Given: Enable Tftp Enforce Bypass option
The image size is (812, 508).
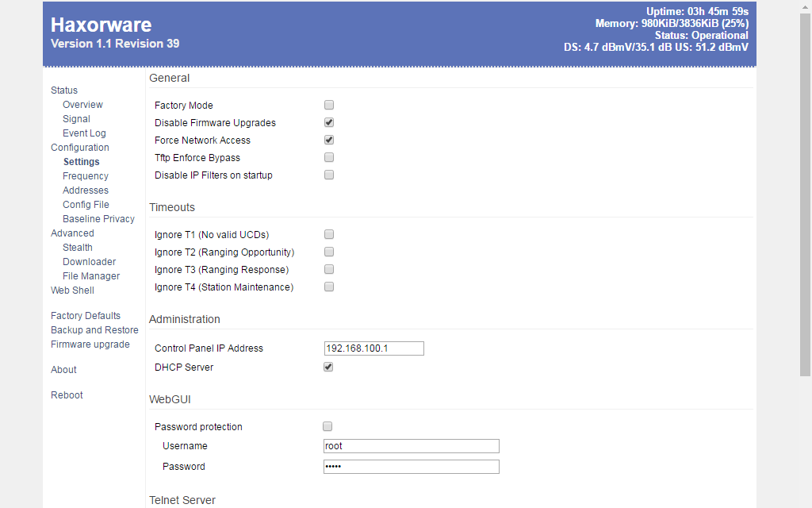Looking at the screenshot, I should pyautogui.click(x=329, y=157).
